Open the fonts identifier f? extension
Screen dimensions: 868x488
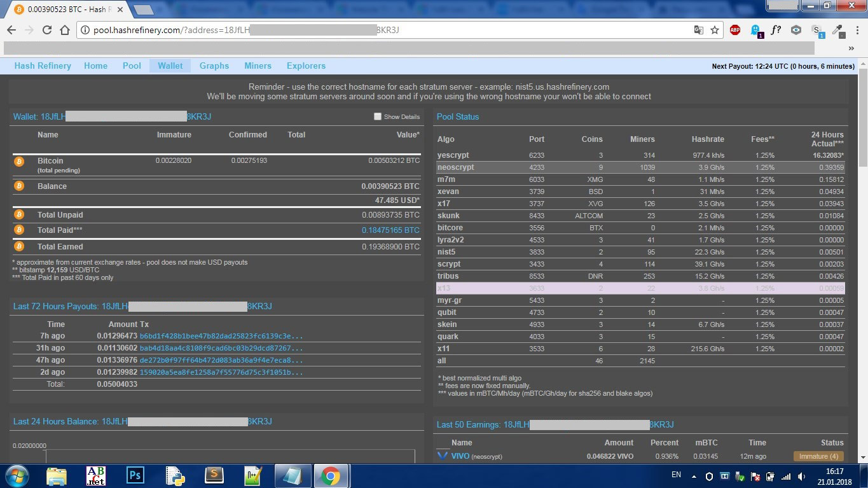tap(776, 30)
